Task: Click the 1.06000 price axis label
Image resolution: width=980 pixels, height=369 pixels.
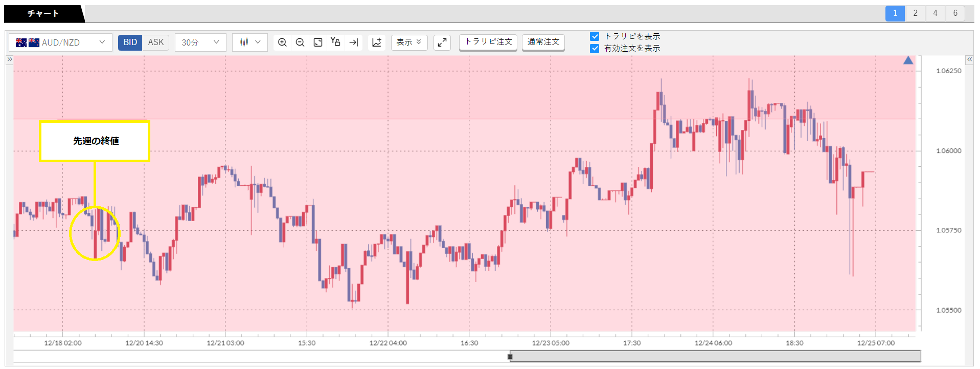Action: pyautogui.click(x=948, y=151)
